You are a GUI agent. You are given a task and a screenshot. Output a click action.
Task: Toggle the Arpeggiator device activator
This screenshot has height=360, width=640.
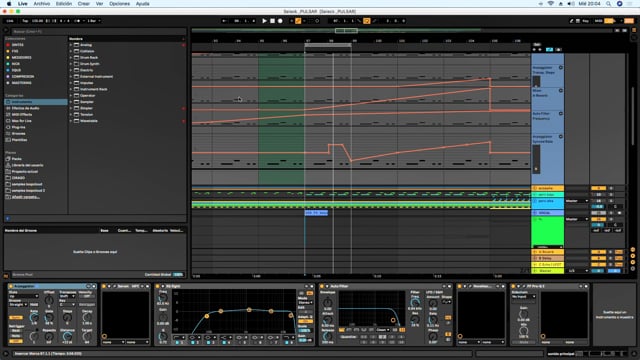pyautogui.click(x=11, y=286)
